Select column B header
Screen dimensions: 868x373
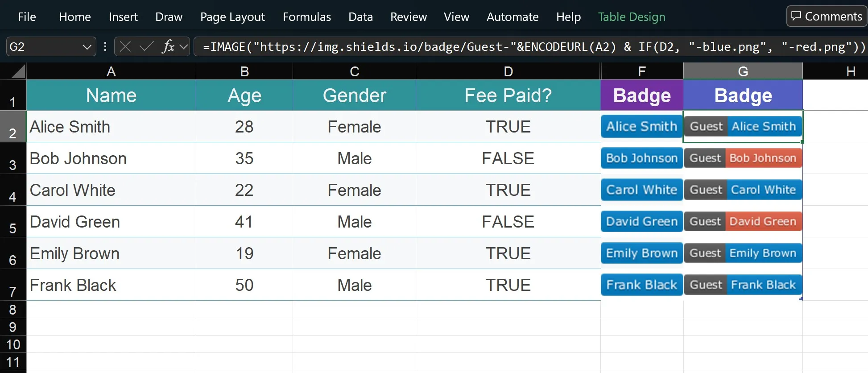coord(244,71)
